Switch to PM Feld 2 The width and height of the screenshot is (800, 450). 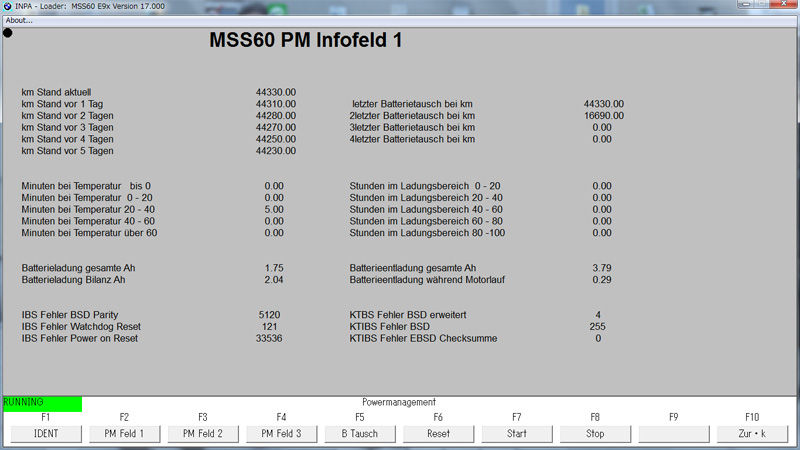203,434
